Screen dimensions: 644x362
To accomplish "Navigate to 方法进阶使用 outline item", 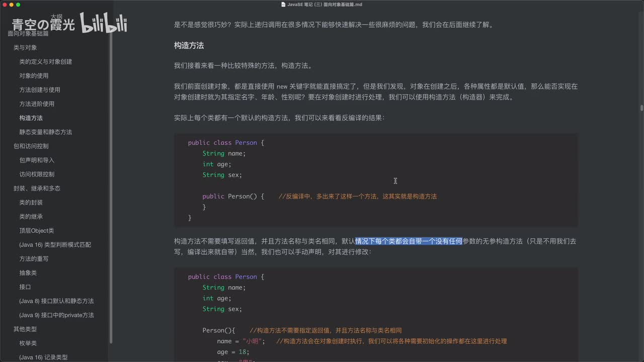I will [37, 104].
